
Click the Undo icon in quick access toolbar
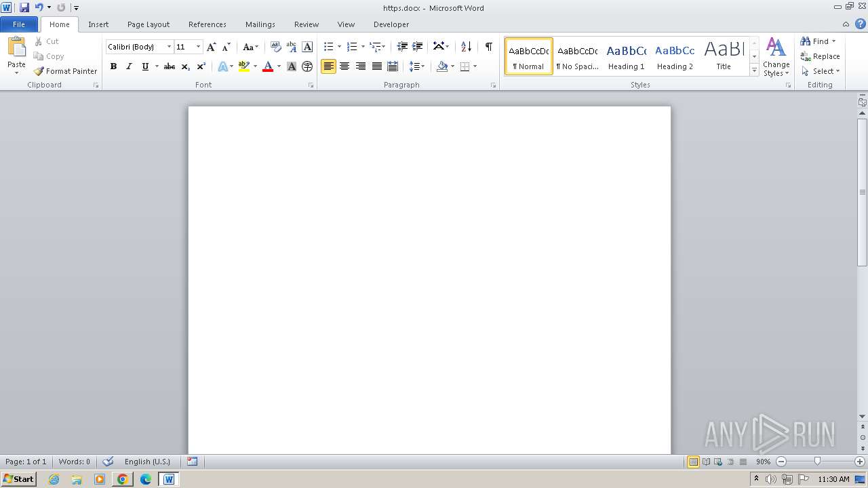pyautogui.click(x=39, y=7)
